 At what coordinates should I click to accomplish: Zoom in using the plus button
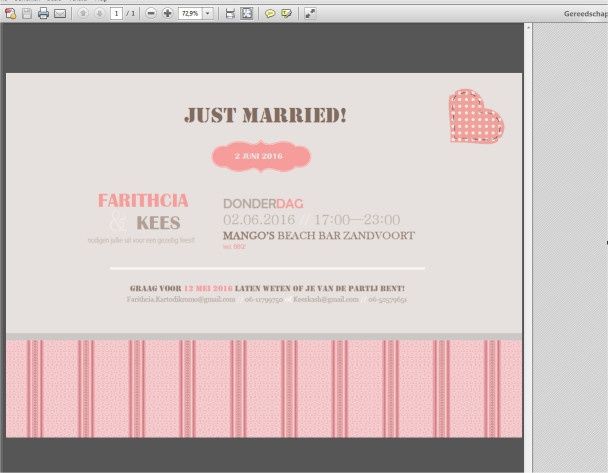[x=167, y=14]
